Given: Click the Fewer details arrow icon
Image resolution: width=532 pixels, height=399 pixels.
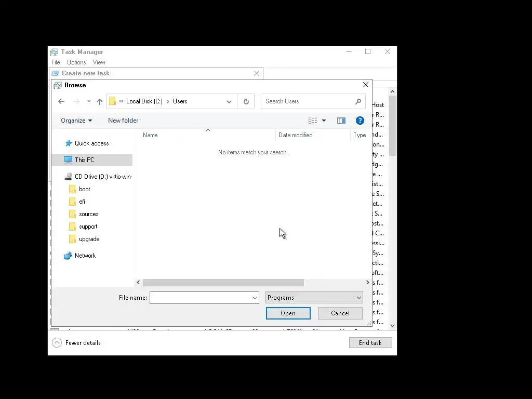Looking at the screenshot, I should pyautogui.click(x=57, y=343).
